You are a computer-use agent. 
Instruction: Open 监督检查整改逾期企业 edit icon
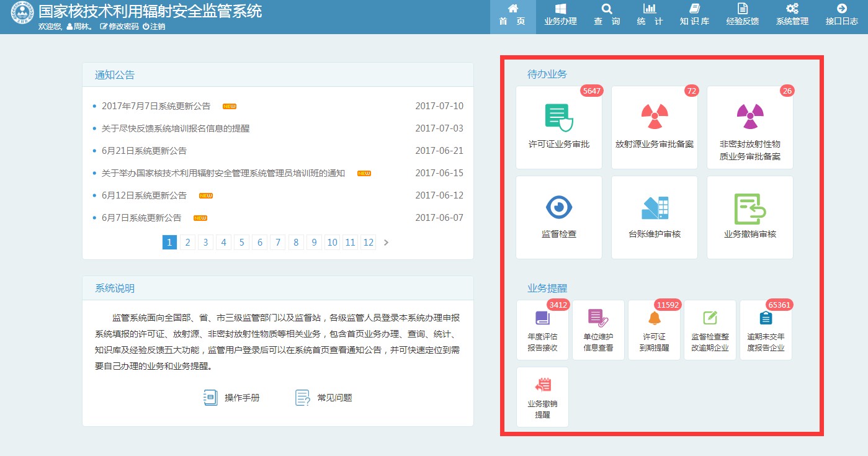(710, 318)
